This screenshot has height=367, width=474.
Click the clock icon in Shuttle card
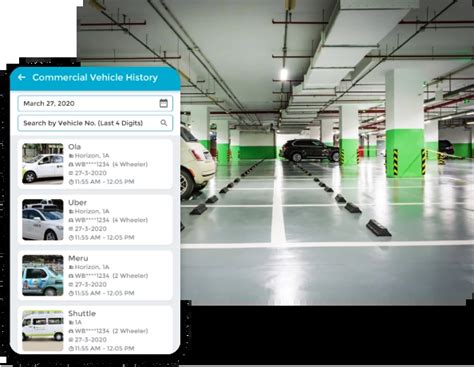[x=71, y=348]
